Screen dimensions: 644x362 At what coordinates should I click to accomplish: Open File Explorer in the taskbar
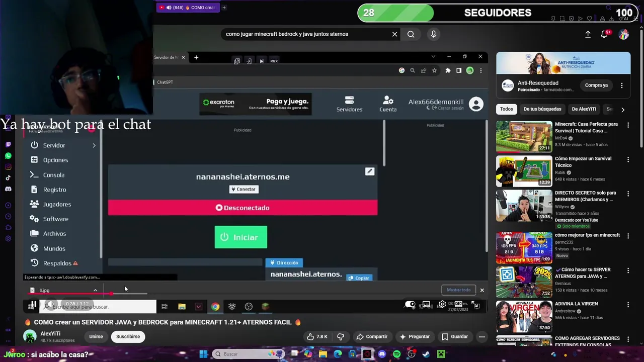323,354
